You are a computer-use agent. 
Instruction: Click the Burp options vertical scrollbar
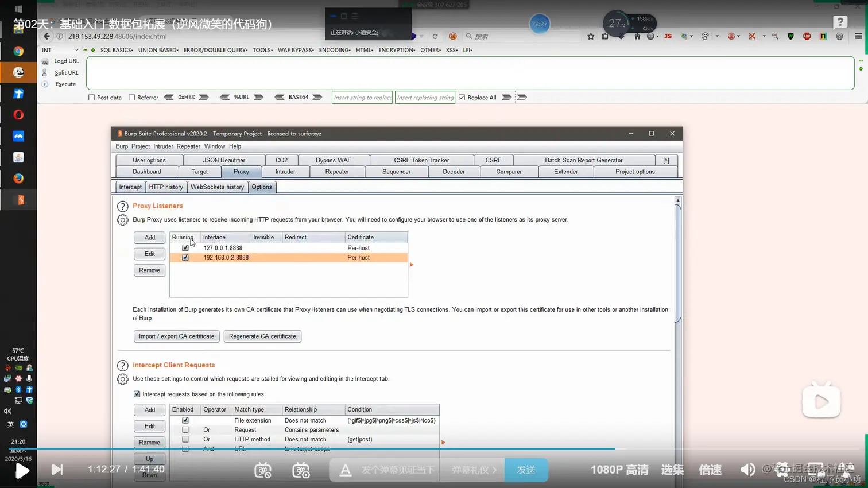pyautogui.click(x=677, y=264)
